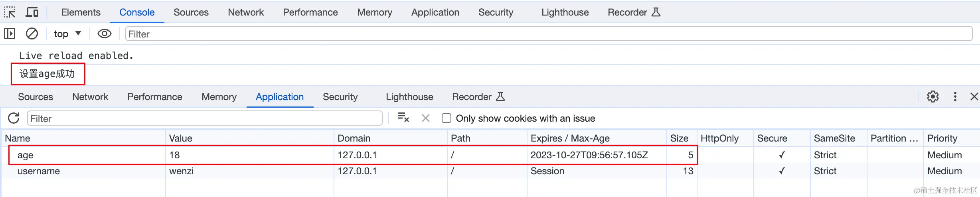Switch to the lower Application tab

[279, 97]
